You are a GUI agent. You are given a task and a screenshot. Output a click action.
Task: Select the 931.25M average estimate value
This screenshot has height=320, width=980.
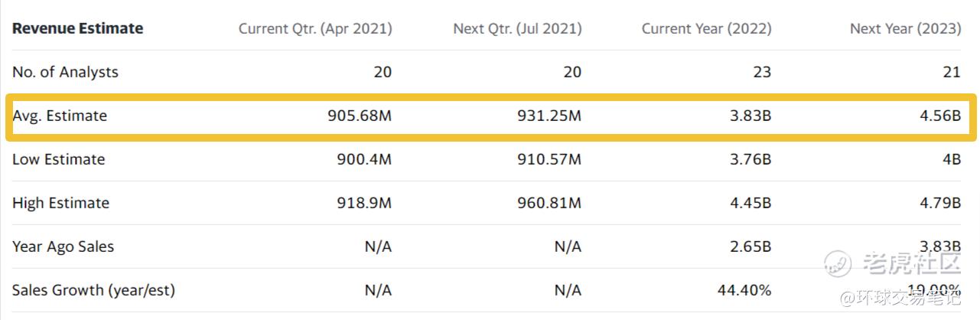point(549,116)
